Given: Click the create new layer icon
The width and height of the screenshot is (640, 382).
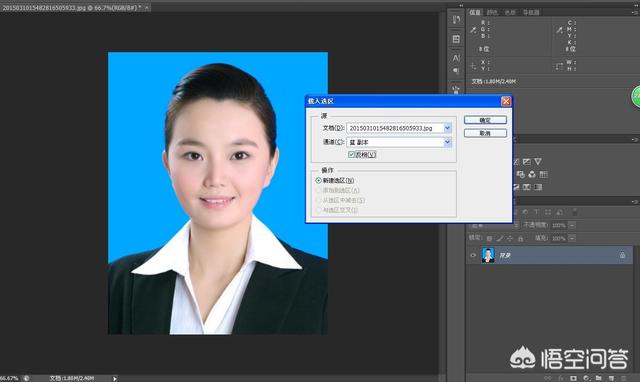Looking at the screenshot, I should pos(611,378).
